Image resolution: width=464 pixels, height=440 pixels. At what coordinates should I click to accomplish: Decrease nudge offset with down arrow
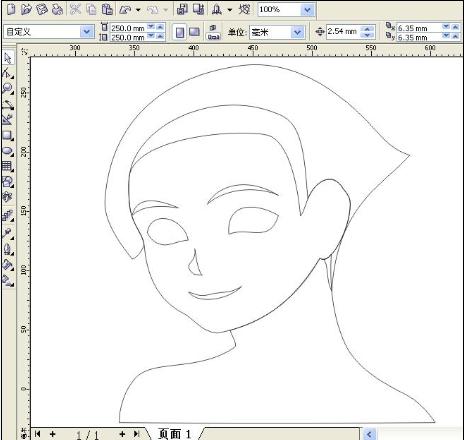tap(367, 35)
